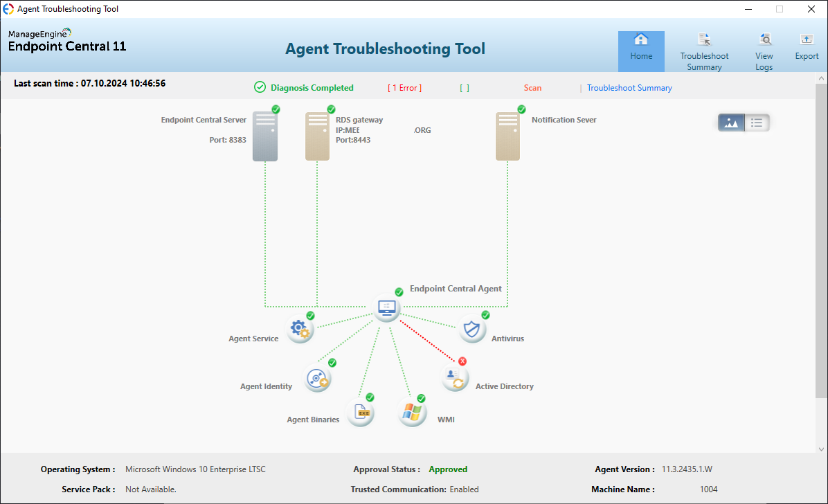Click the red error badge on Active Directory
Image resolution: width=828 pixels, height=504 pixels.
462,361
